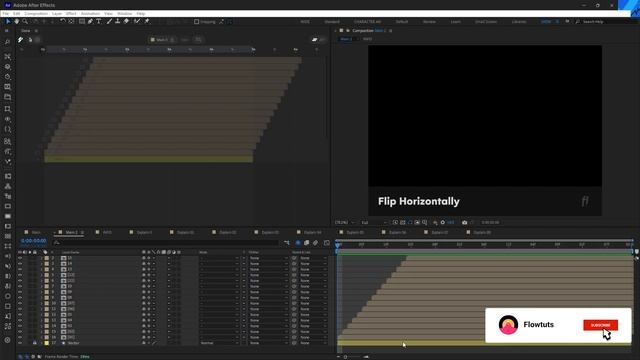Select the Selection tool arrow

click(x=8, y=21)
